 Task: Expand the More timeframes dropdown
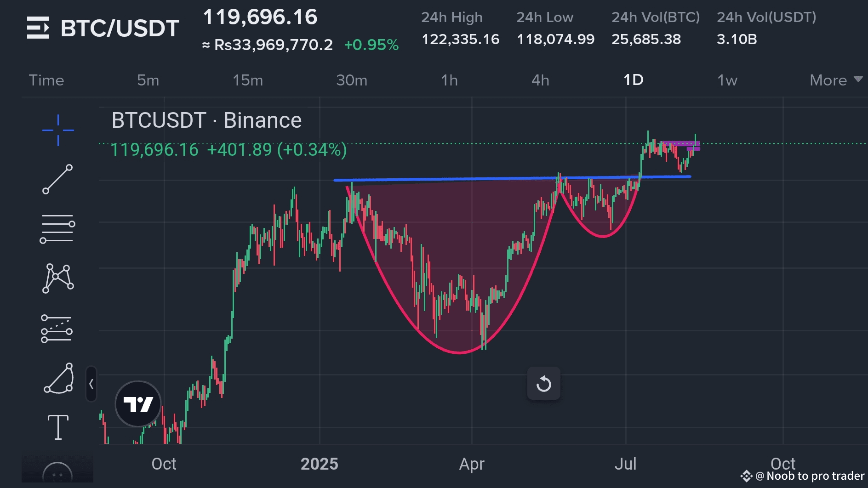[x=836, y=80]
